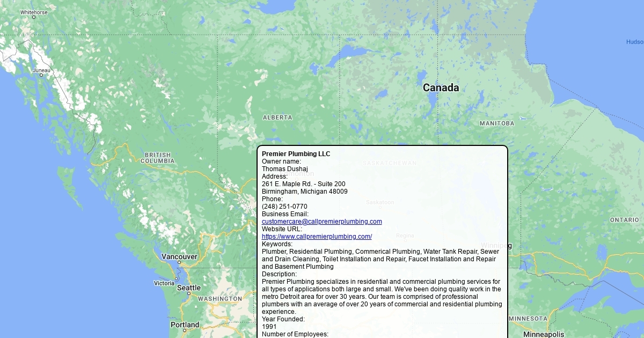This screenshot has height=338, width=644.
Task: Select the Victoria city marker
Action: (x=176, y=279)
